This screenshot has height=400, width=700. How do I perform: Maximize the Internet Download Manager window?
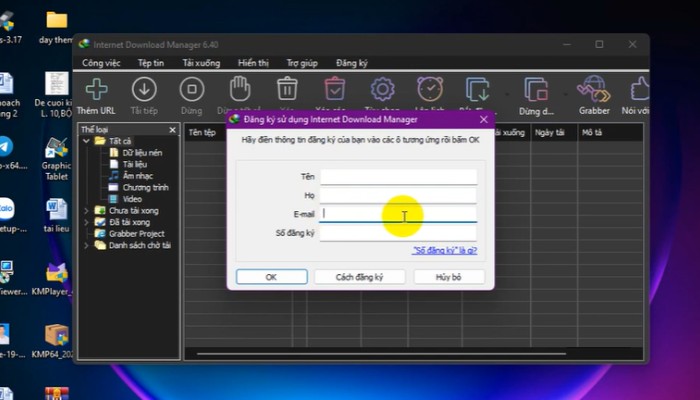pyautogui.click(x=599, y=44)
